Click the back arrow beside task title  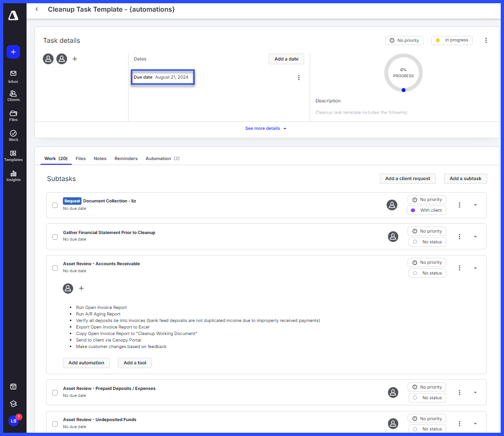[37, 9]
